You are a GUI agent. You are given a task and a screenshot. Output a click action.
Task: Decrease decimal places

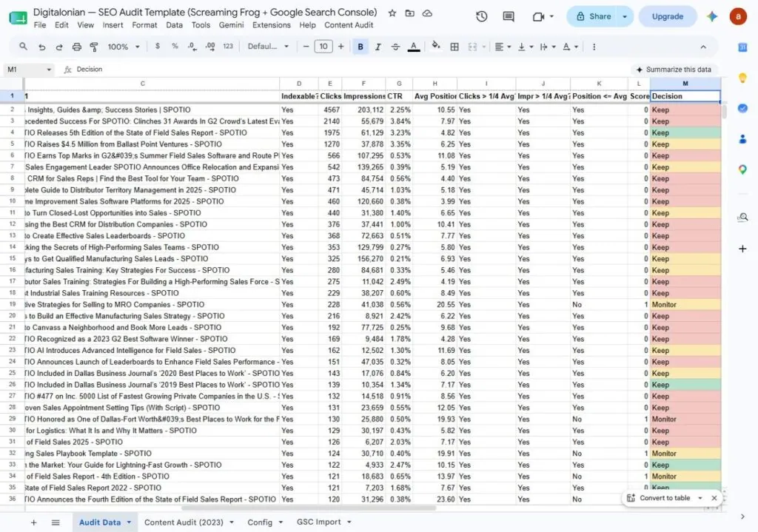(x=192, y=47)
